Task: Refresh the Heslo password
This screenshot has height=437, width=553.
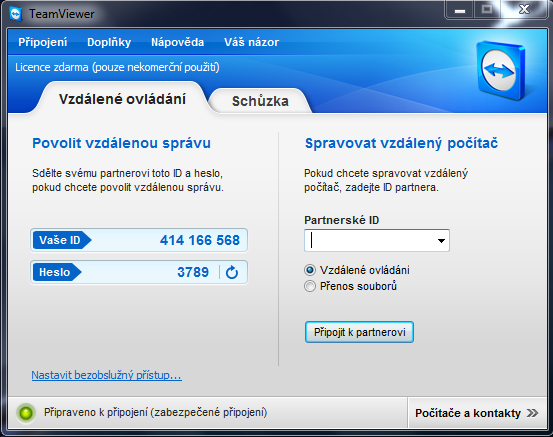Action: tap(232, 272)
